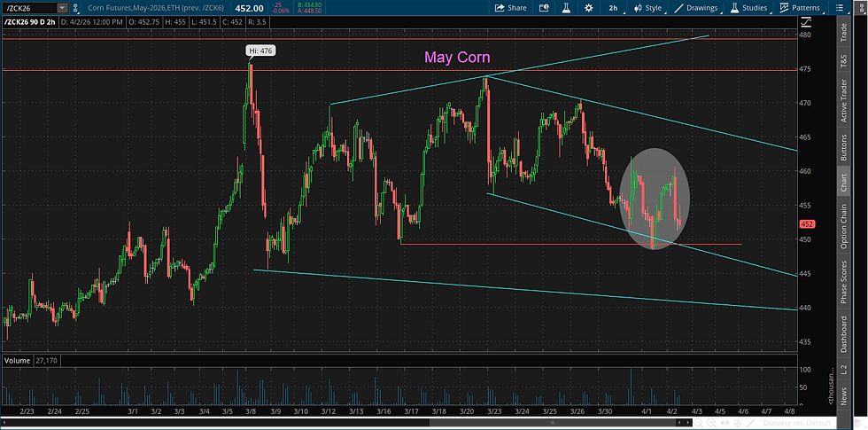Click the symbol link chain icon

coord(74,8)
